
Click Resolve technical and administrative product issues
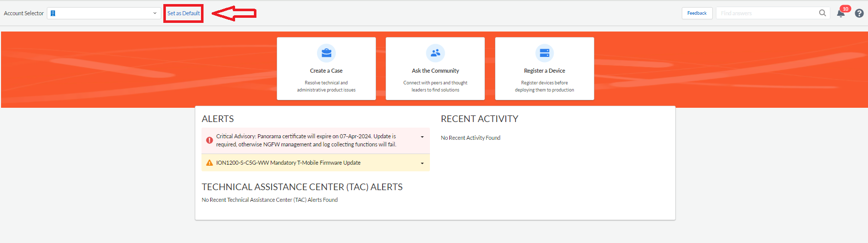(x=326, y=86)
